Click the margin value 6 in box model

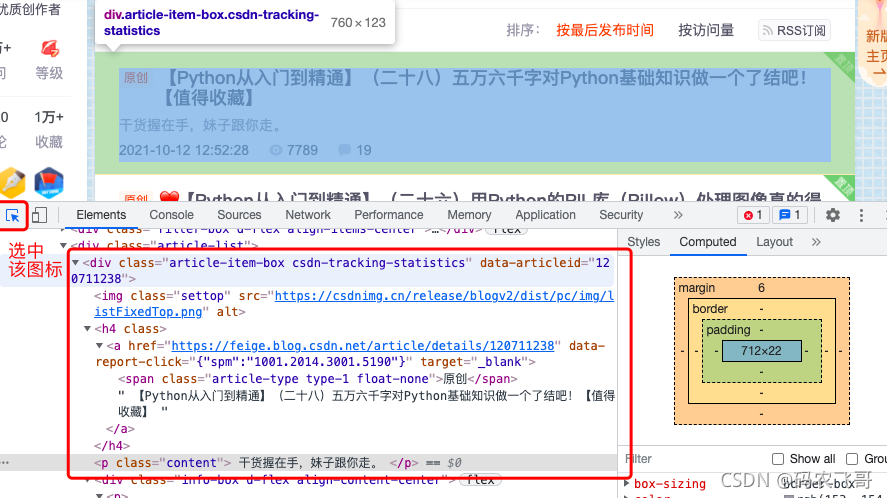pos(761,288)
